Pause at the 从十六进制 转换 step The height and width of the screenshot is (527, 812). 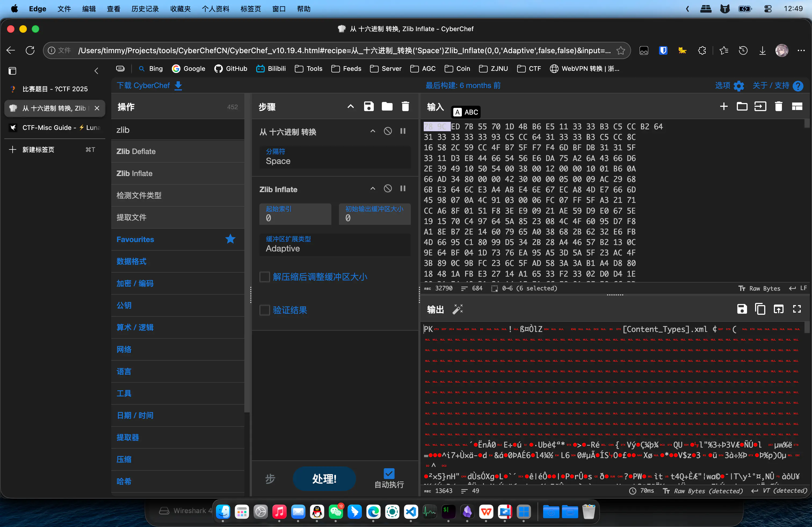[x=403, y=131]
